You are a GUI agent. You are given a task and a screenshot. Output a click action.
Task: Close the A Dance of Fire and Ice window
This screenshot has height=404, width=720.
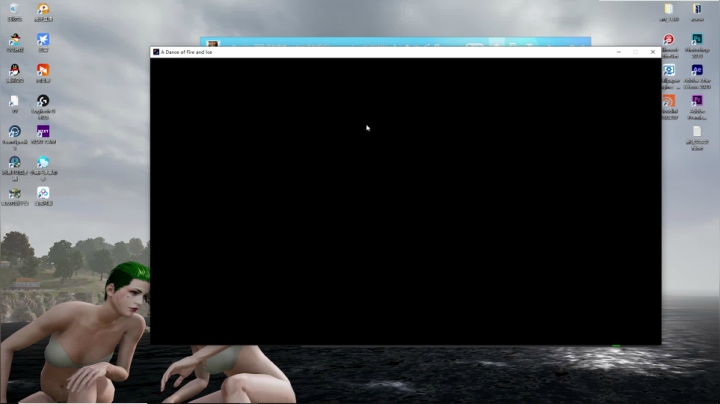click(x=652, y=52)
